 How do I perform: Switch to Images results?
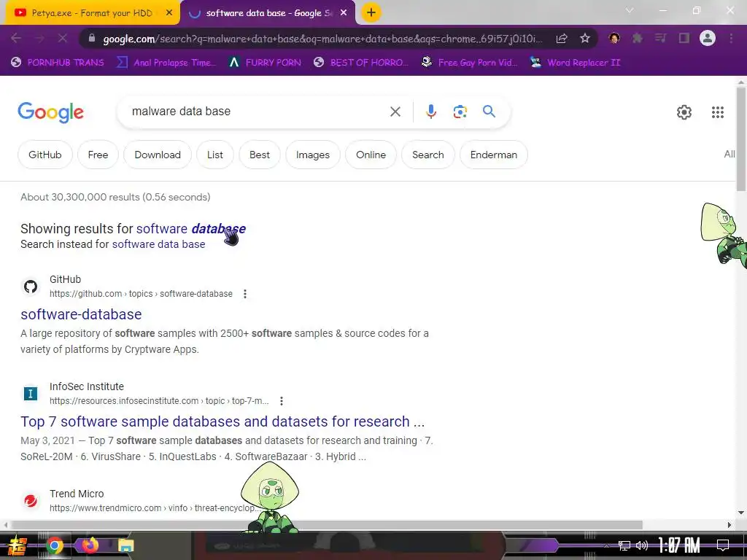click(x=312, y=155)
